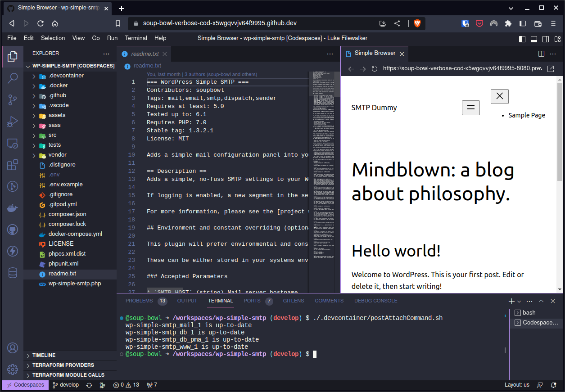The width and height of the screenshot is (565, 392).
Task: Expand the TIMELINE section
Action: click(44, 355)
